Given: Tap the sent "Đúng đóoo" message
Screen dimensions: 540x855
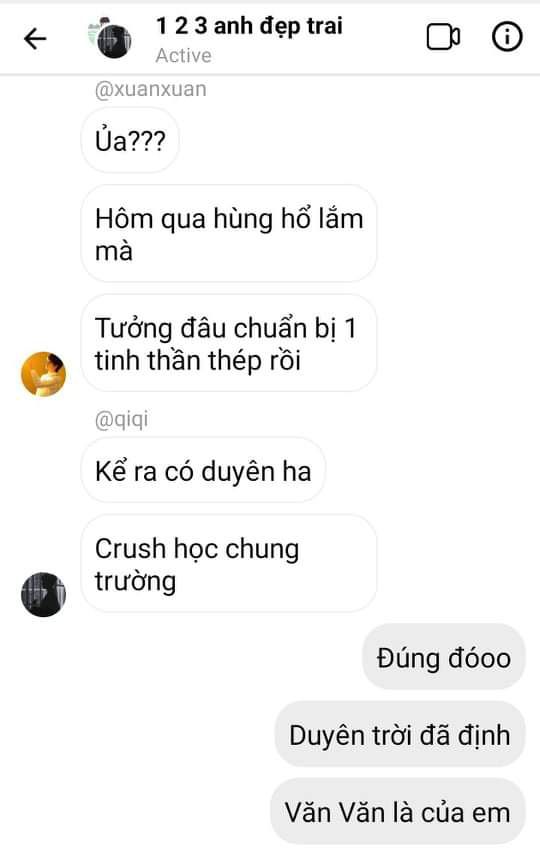Looking at the screenshot, I should click(443, 657).
